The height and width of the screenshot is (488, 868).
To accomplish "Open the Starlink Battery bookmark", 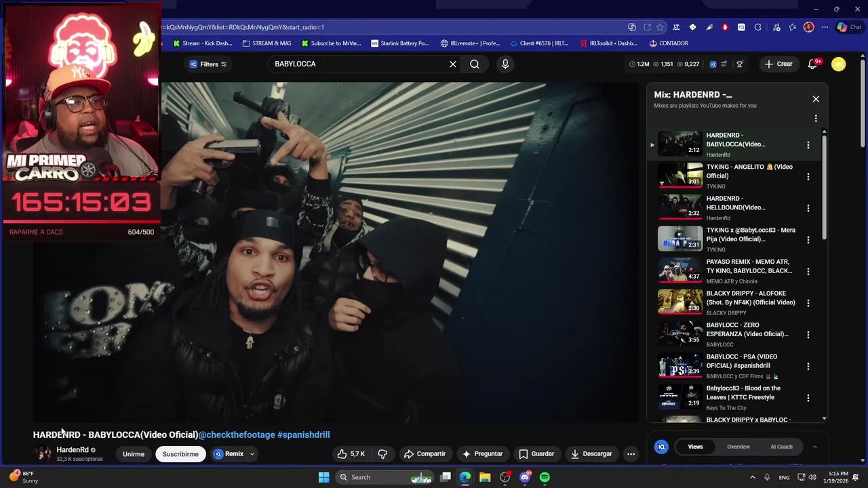I will coord(399,43).
